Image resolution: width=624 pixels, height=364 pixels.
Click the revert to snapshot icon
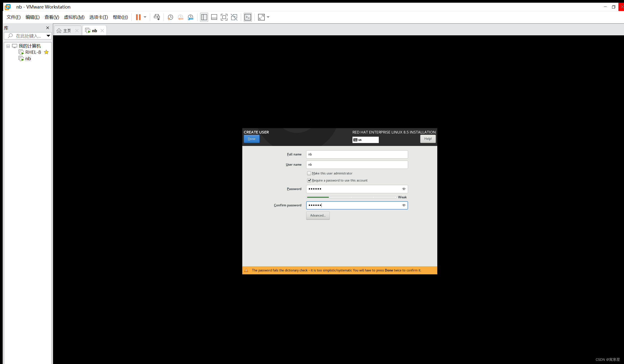point(181,17)
